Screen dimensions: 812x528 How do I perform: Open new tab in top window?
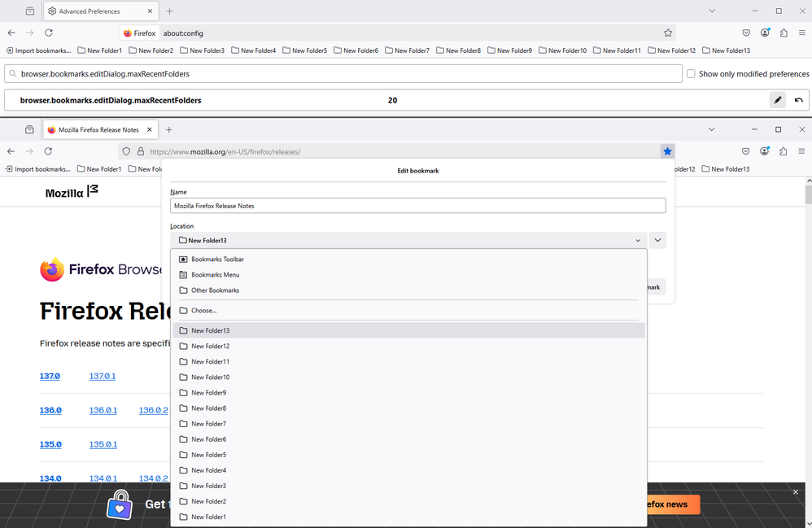tap(169, 11)
